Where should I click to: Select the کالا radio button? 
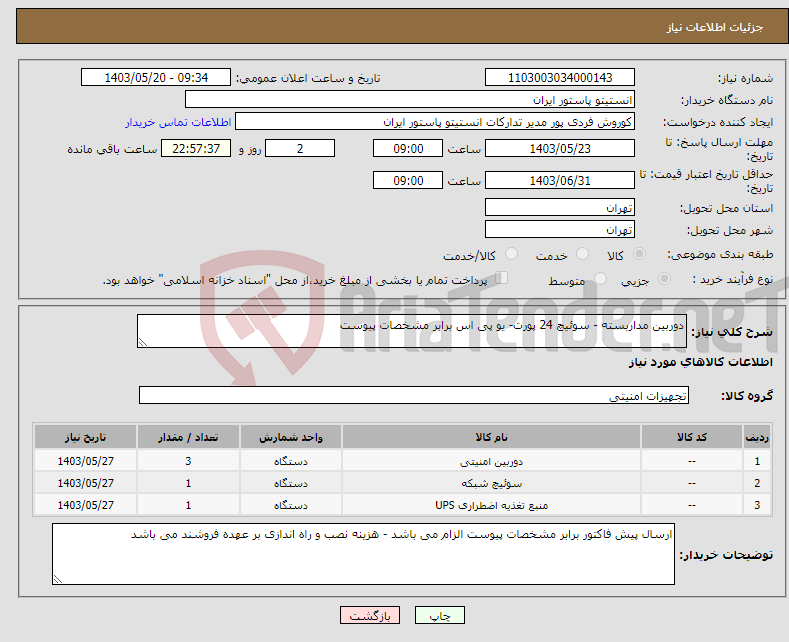pos(639,254)
